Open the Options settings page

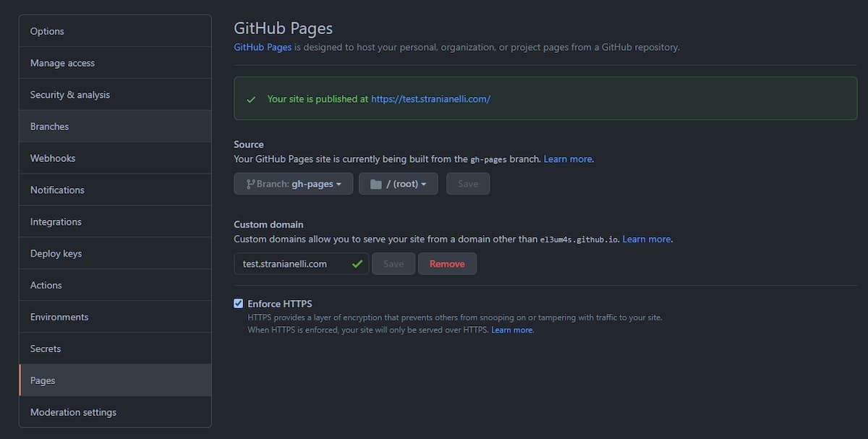115,31
